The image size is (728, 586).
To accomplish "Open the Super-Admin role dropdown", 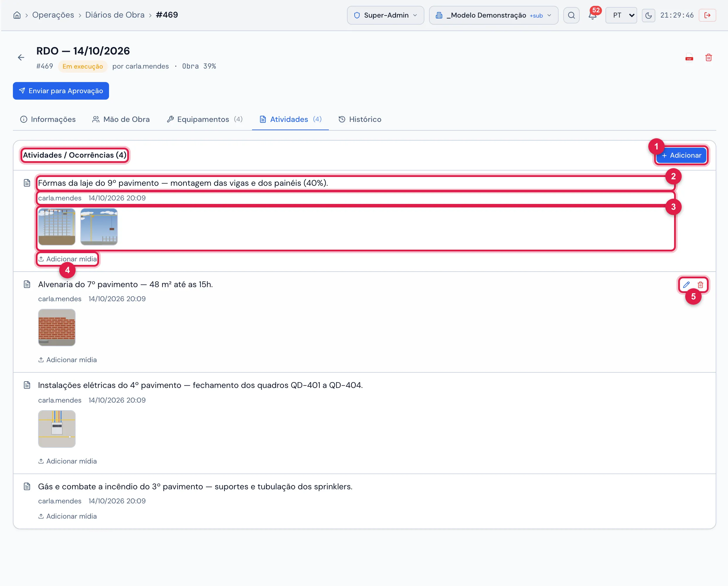I will coord(385,15).
